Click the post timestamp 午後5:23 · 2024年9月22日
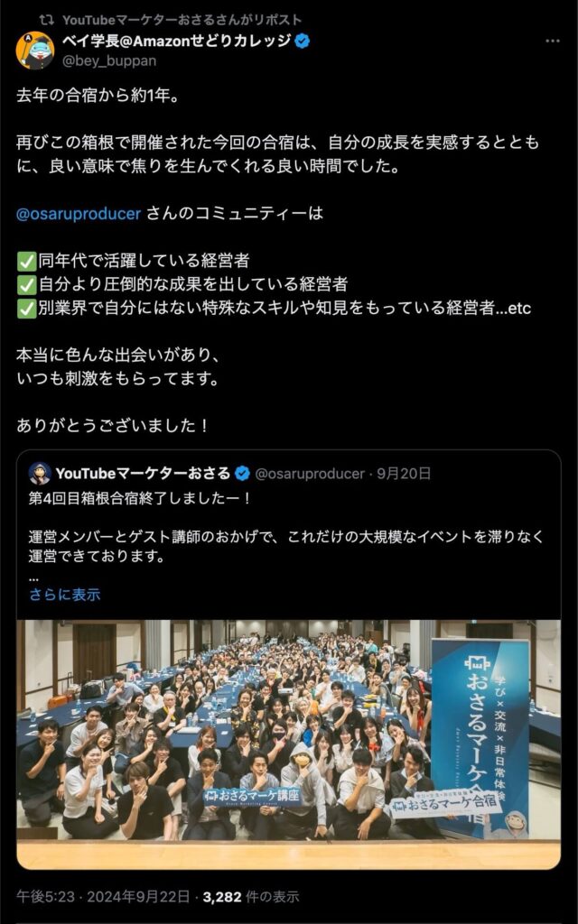The height and width of the screenshot is (924, 578). [103, 897]
